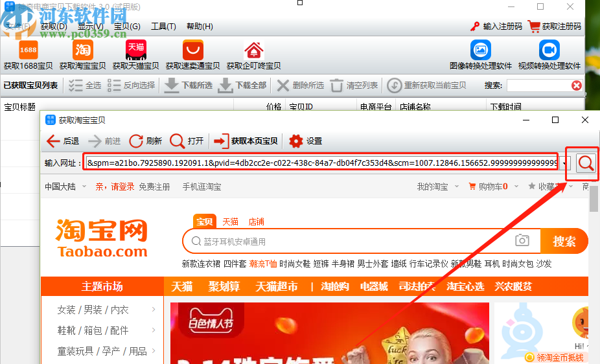Click 获取本页宝贝 button
This screenshot has height=364, width=600.
(x=246, y=141)
